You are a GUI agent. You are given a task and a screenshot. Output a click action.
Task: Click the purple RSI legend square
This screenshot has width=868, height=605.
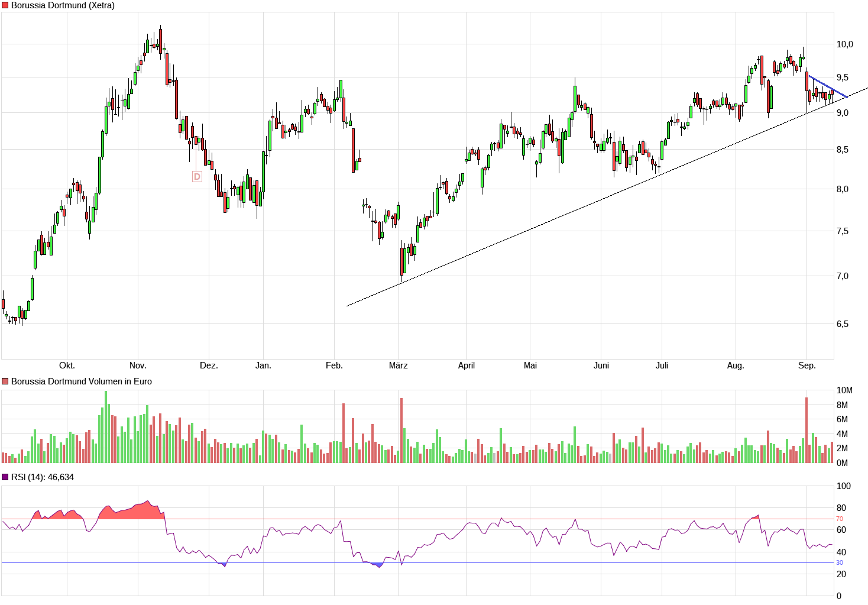[5, 477]
